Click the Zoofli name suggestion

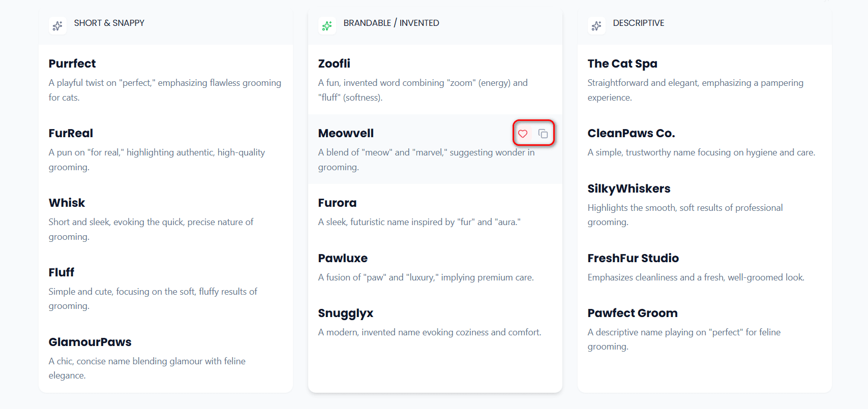tap(334, 64)
